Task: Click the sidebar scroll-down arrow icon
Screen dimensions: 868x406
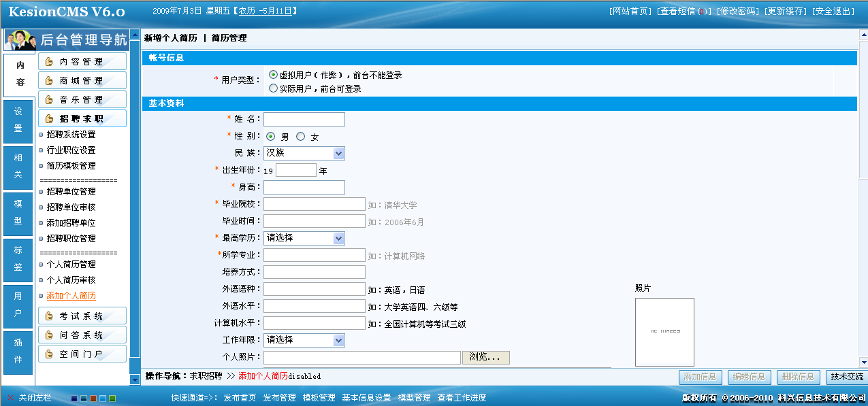Action: tap(135, 379)
